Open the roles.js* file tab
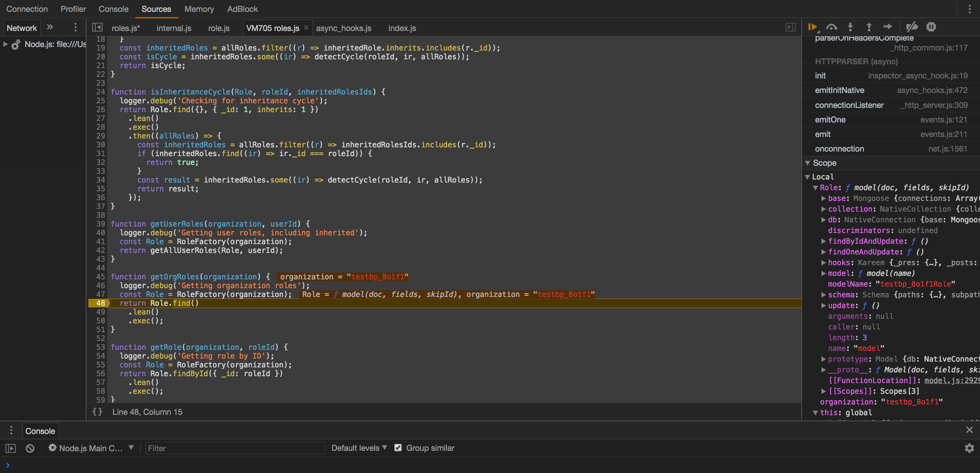Viewport: 980px width, 473px height. [126, 28]
